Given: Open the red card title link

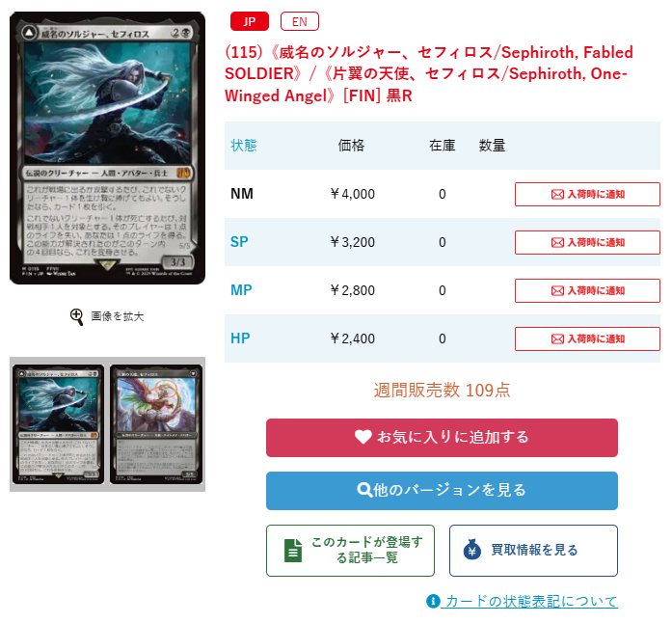Looking at the screenshot, I should (429, 73).
